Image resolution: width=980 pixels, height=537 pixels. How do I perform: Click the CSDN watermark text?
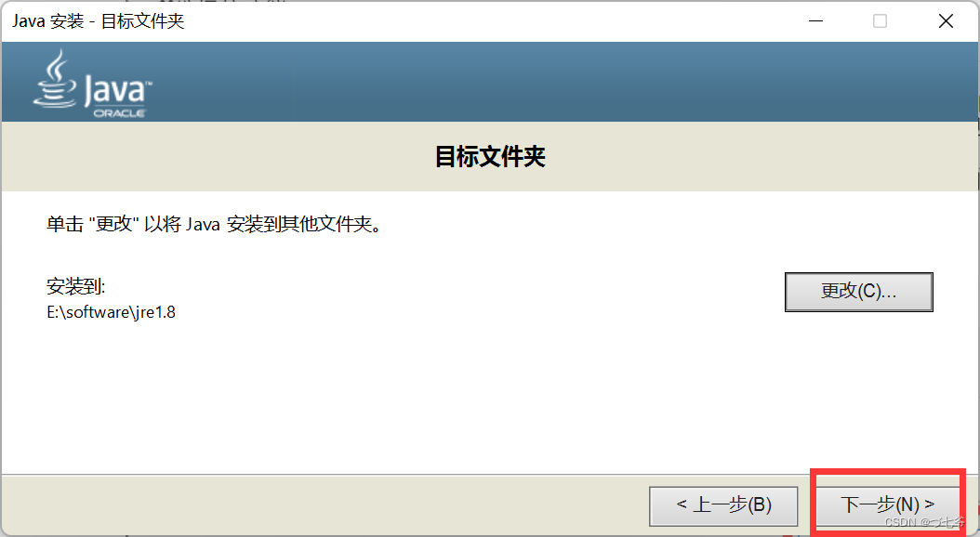[x=925, y=522]
